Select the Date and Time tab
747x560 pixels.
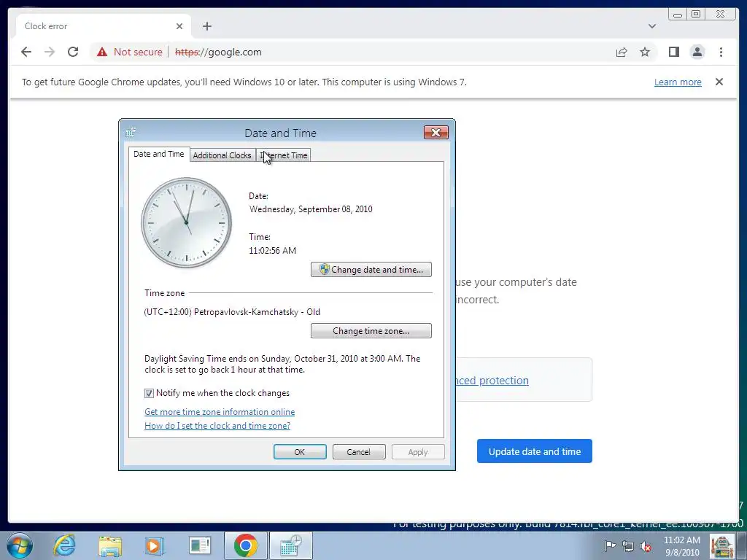(x=158, y=154)
